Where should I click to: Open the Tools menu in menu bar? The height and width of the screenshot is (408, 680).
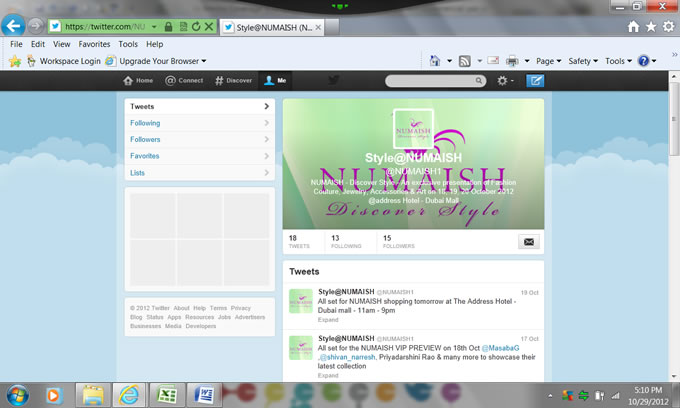tap(128, 44)
